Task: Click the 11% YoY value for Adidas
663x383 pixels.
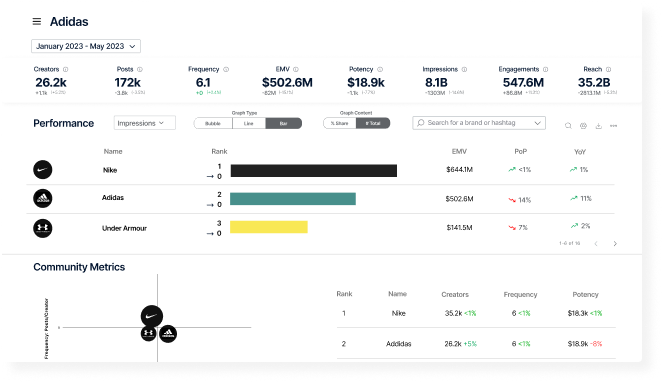Action: pos(586,198)
